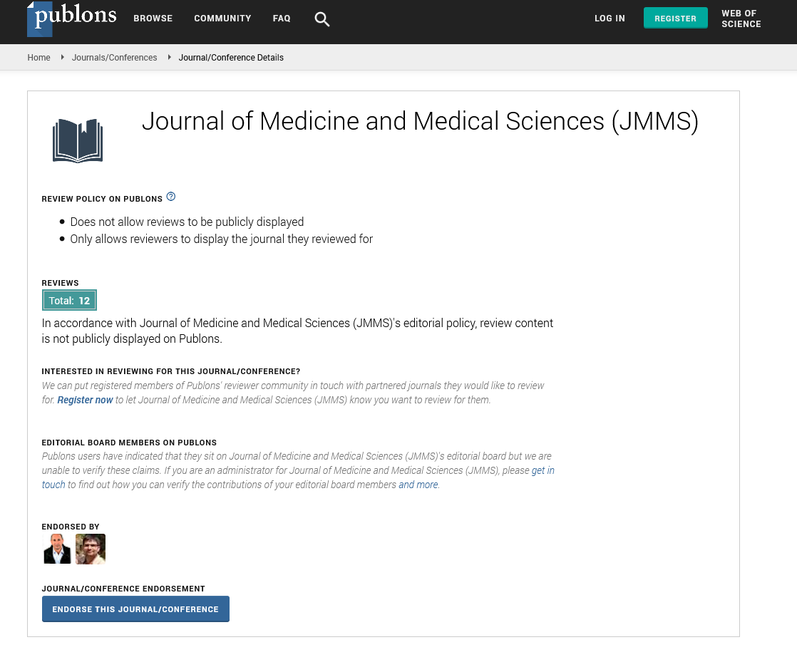The image size is (797, 672).
Task: Click the Publons logo
Action: point(72,19)
